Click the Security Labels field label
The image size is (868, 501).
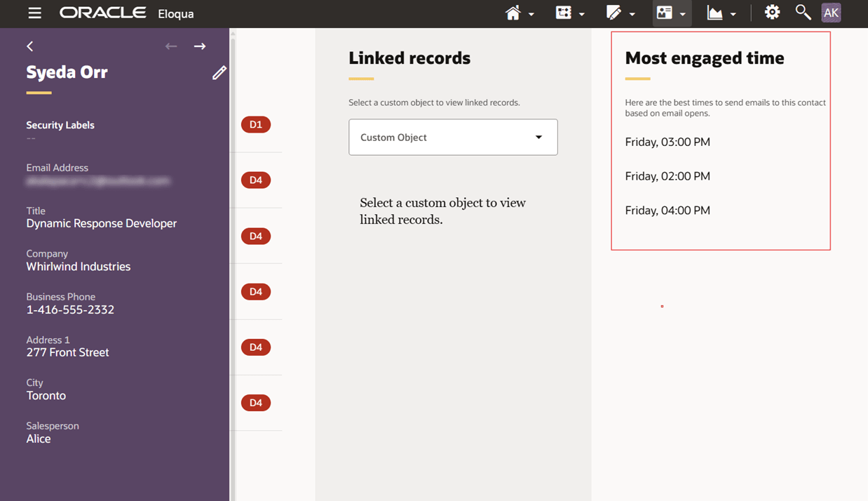click(60, 125)
